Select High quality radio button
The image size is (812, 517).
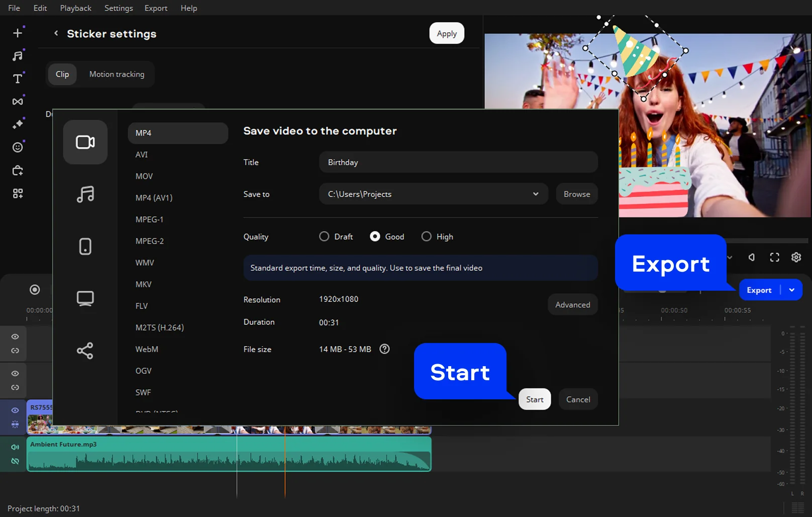coord(427,236)
